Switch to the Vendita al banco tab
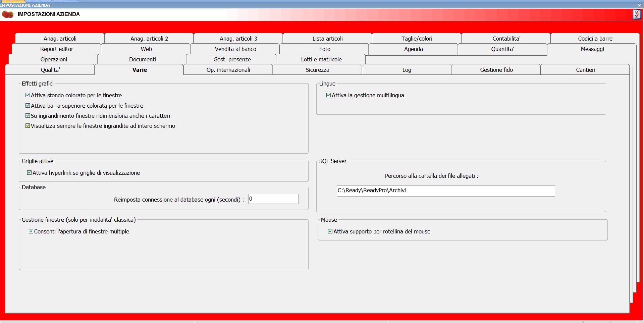The image size is (644, 323). tap(235, 49)
